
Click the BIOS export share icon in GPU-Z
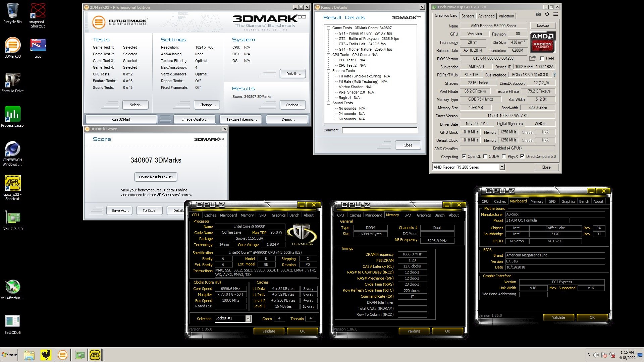coord(532,58)
